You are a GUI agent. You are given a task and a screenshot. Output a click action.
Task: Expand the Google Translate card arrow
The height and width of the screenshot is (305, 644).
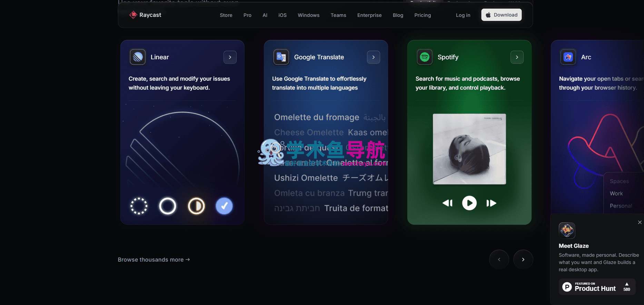(x=374, y=57)
